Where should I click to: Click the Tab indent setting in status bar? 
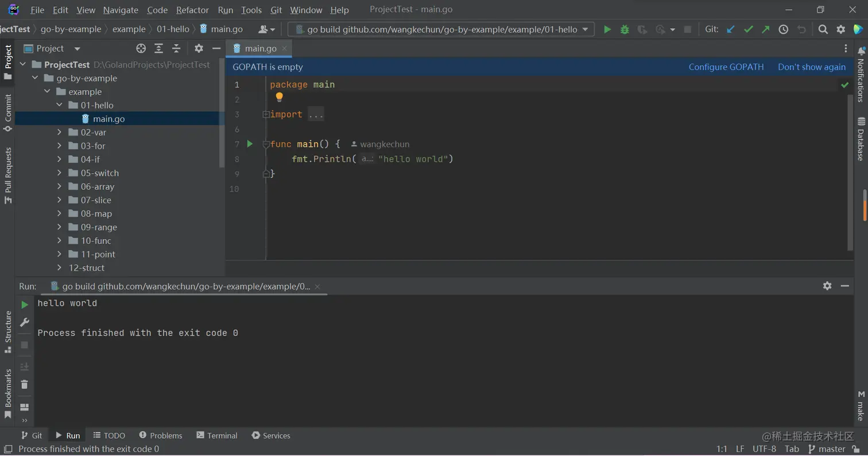(x=792, y=449)
